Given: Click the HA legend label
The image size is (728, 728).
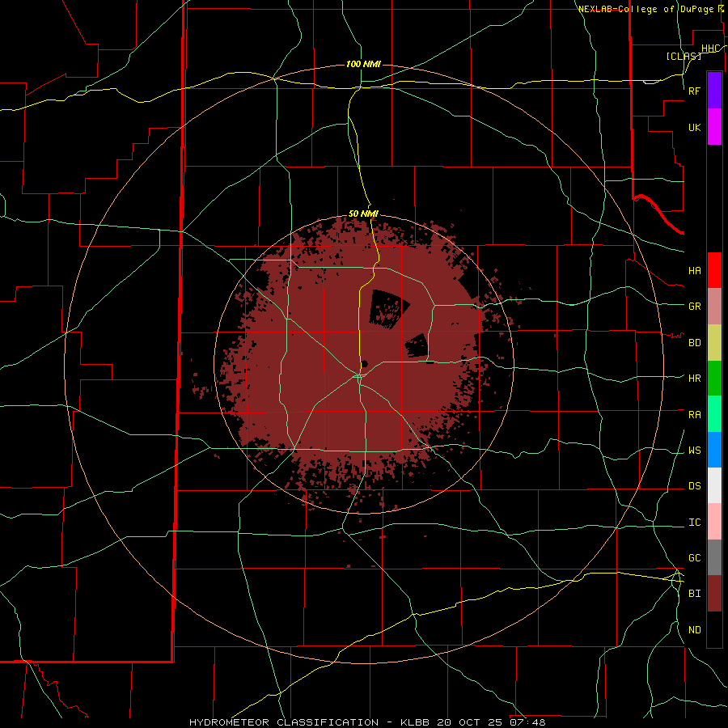Looking at the screenshot, I should click(695, 271).
